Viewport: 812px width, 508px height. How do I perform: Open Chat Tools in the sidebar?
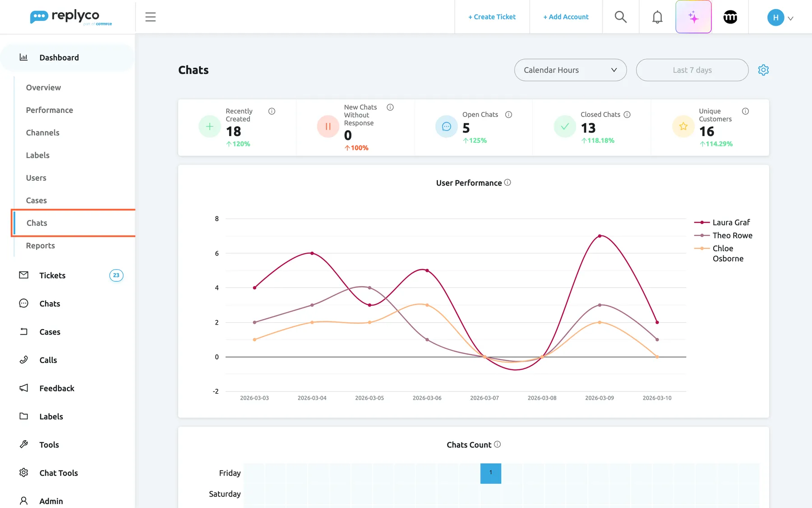pyautogui.click(x=59, y=473)
